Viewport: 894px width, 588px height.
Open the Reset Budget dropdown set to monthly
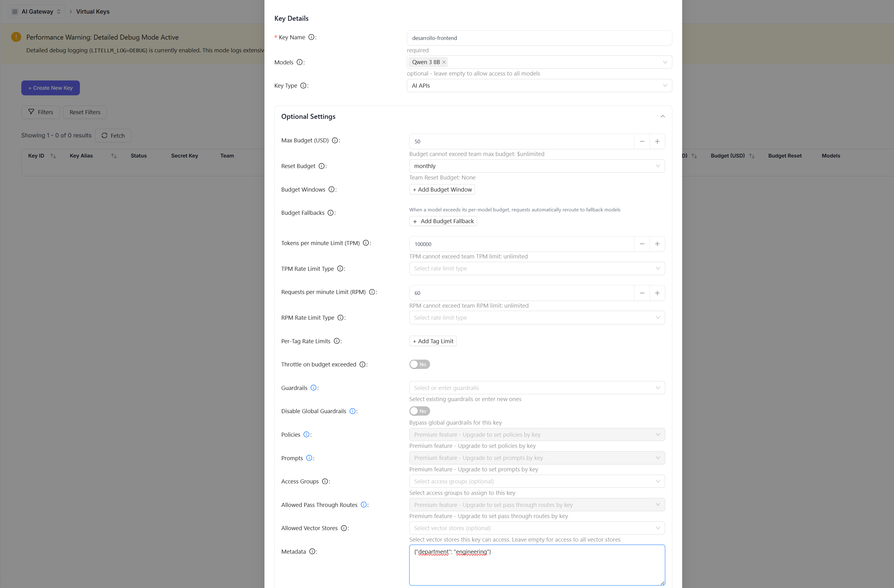point(537,166)
